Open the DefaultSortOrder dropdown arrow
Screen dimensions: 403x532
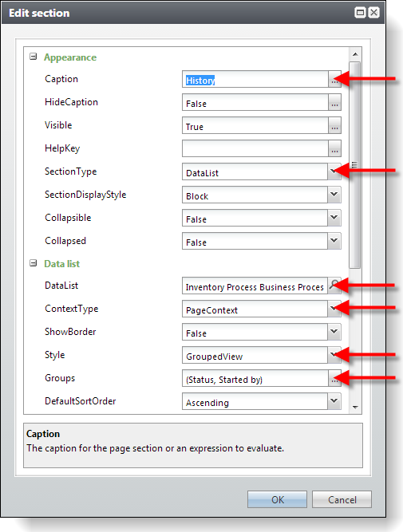334,401
